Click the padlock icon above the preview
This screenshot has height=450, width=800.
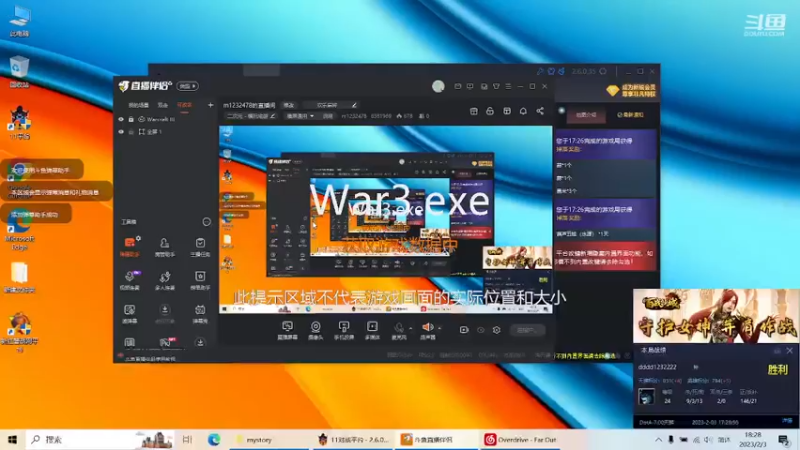[490, 111]
